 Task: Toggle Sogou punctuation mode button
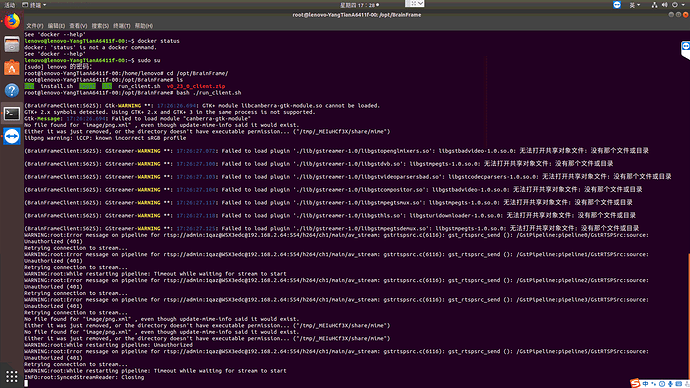653,384
